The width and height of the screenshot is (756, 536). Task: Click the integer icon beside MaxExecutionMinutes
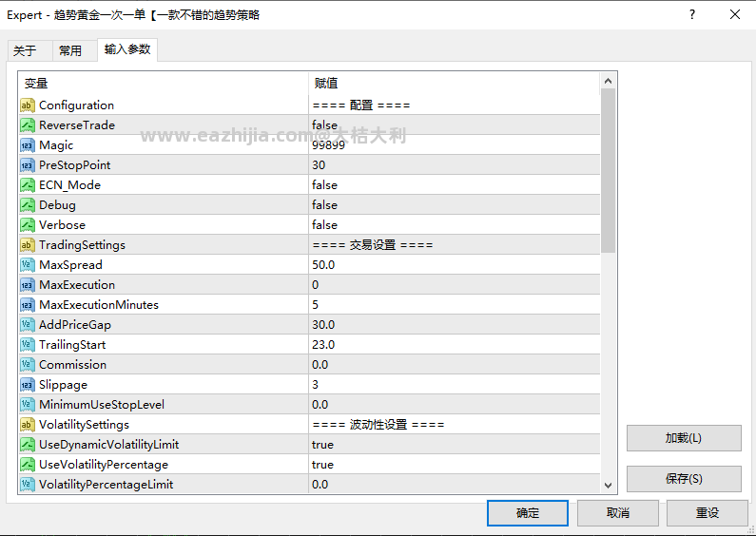(x=28, y=305)
